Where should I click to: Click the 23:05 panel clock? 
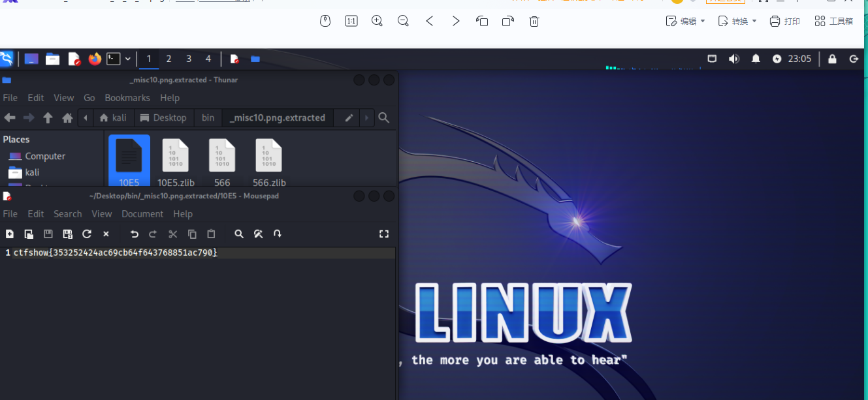[799, 59]
